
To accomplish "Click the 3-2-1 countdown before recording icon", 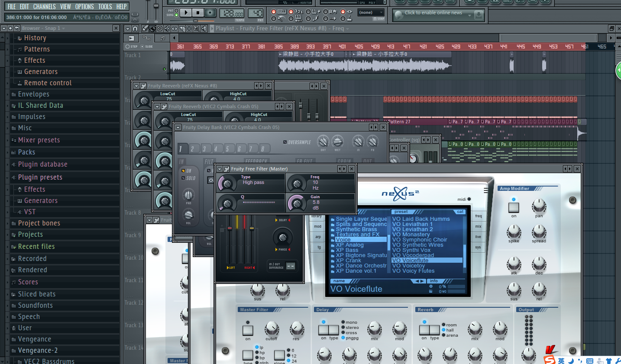I will point(299,12).
